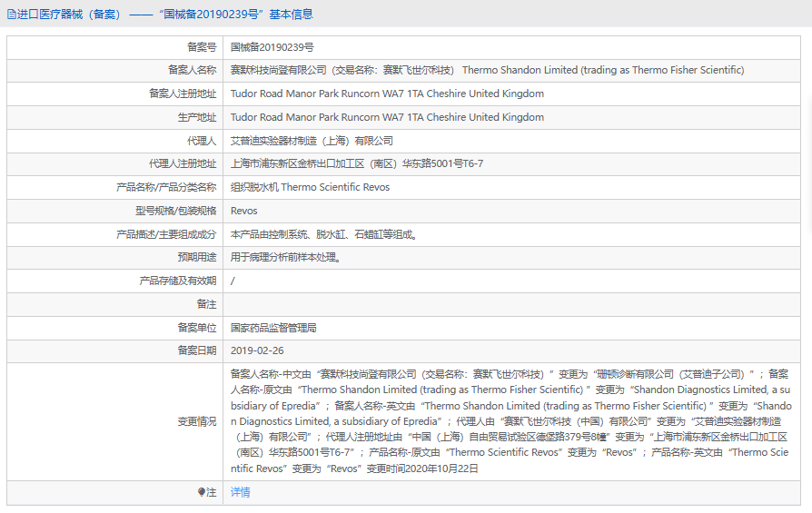Click the 代理人注册地址 value 上海市浦东新区金桥出口加工区
Screen dimensions: 812x513
pos(357,164)
